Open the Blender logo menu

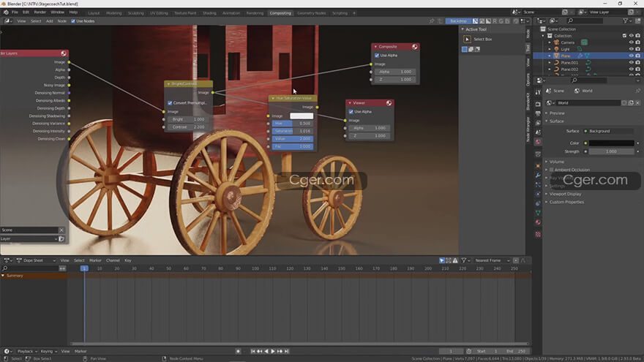click(x=6, y=12)
